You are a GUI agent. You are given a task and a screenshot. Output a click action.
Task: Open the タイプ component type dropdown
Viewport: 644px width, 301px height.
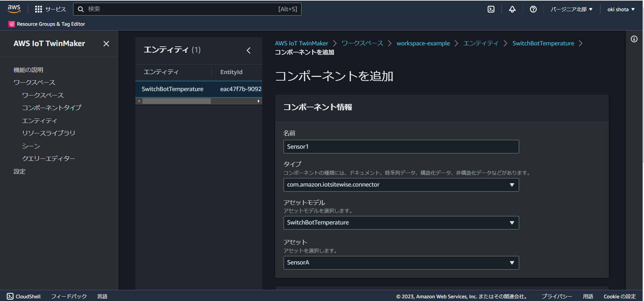[401, 185]
